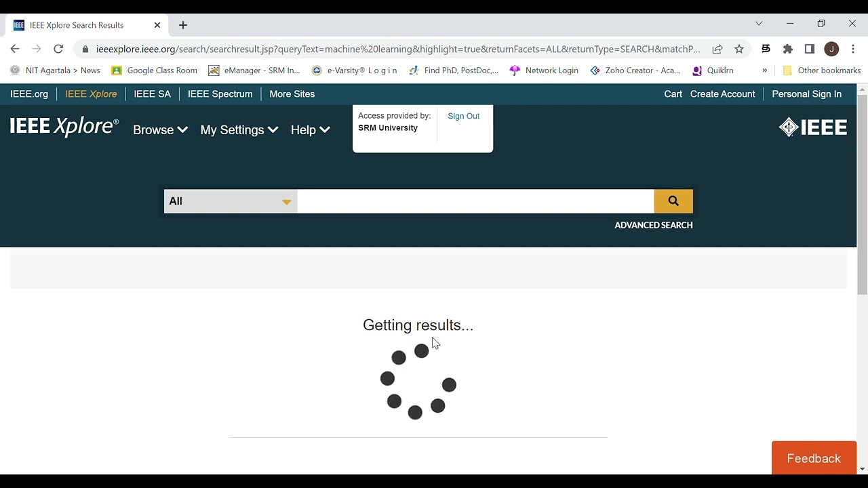Bookmark this page with the star icon
Screen dimensions: 868x488
point(739,49)
